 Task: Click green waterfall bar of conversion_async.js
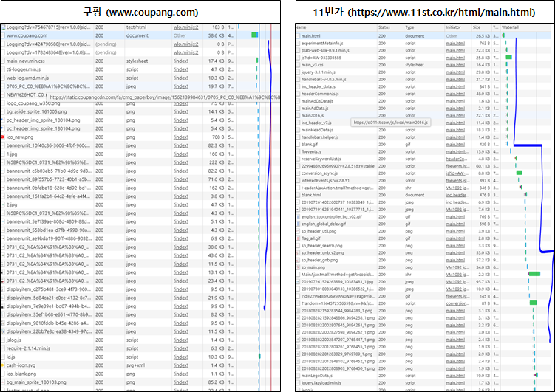[x=520, y=173]
